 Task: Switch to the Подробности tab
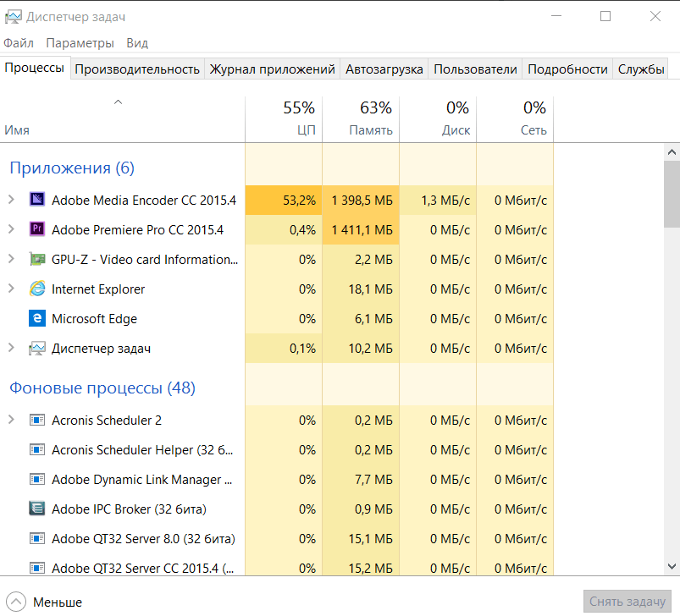[x=567, y=69]
